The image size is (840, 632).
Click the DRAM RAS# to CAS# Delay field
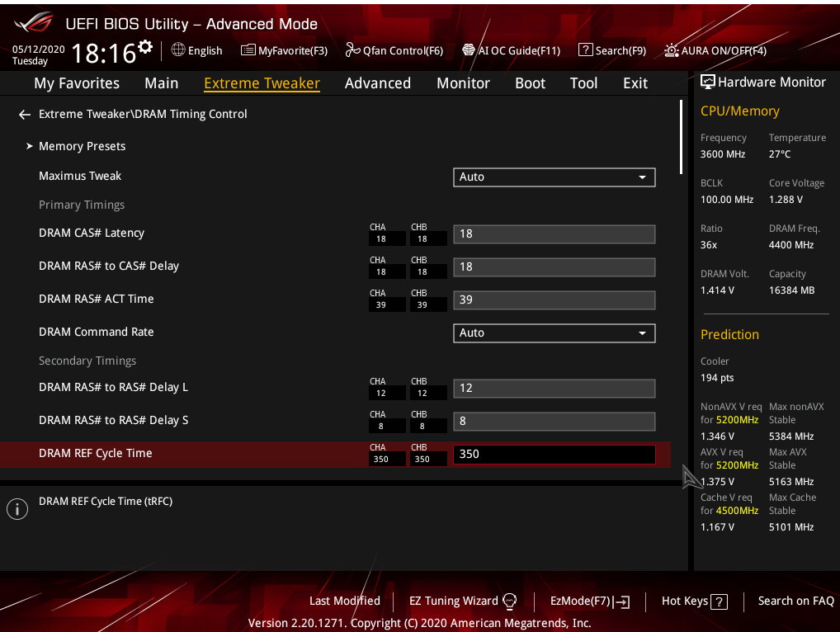(554, 267)
